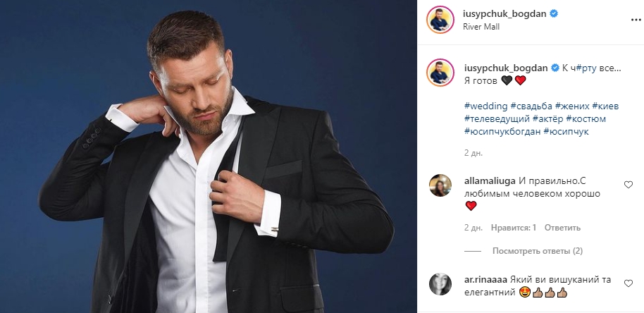The height and width of the screenshot is (313, 644).
Task: Like ar.rinaaaa's comment with heart
Action: pyautogui.click(x=628, y=283)
